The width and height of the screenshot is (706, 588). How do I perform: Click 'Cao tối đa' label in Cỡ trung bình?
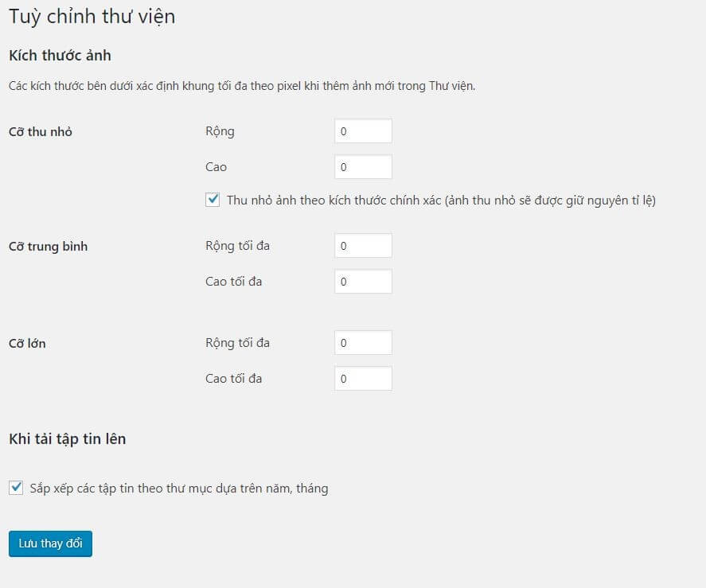(x=233, y=282)
